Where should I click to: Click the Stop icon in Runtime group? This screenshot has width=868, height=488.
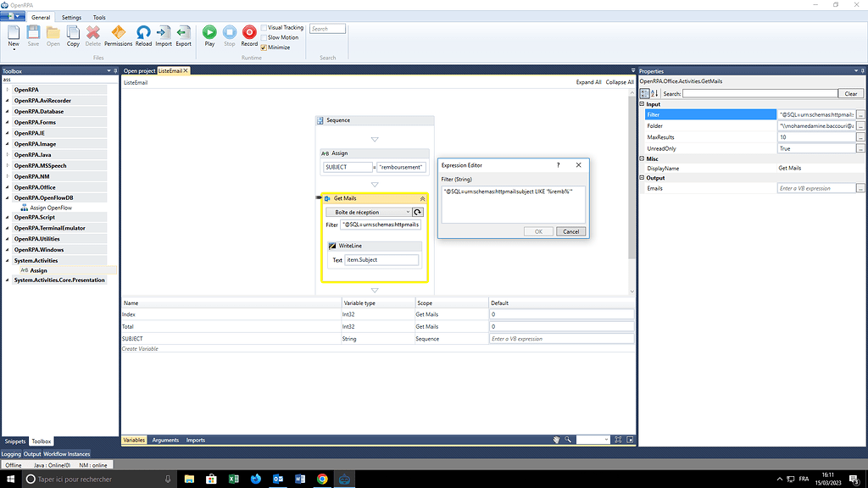point(230,34)
